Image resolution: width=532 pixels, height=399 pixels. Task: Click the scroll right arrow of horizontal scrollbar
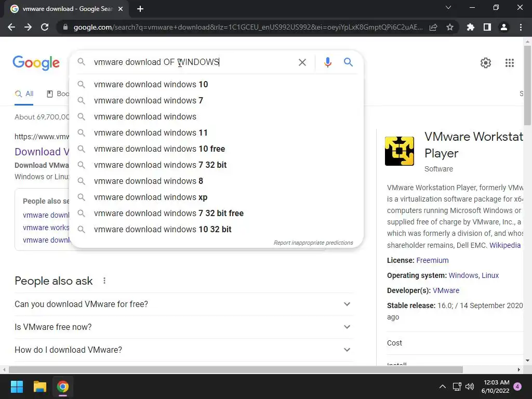[519, 369]
